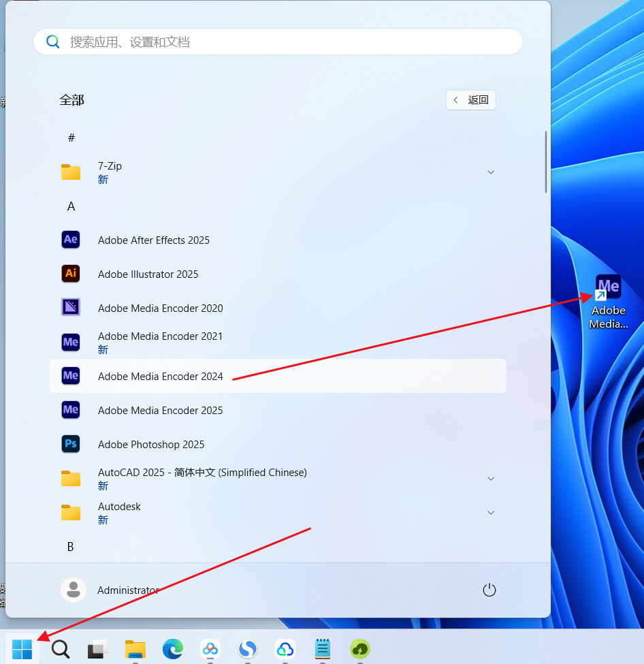Image resolution: width=644 pixels, height=664 pixels.
Task: Click the A letter index header
Action: click(x=71, y=206)
